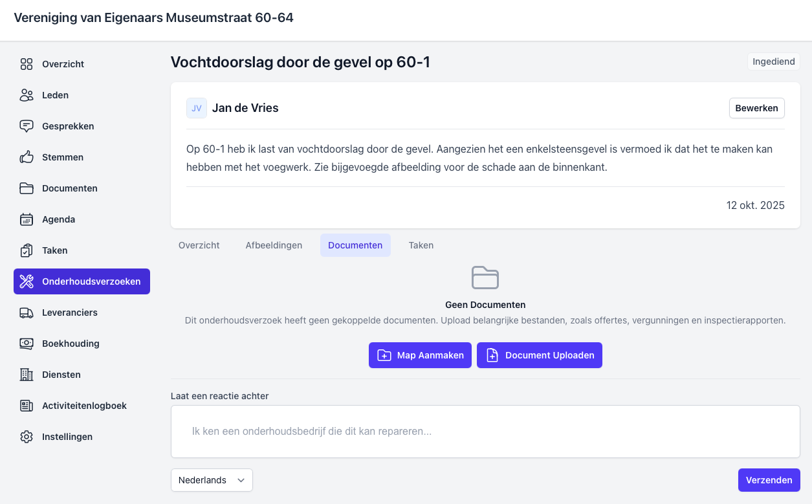
Task: Open Documenten in the left sidebar
Action: point(69,188)
